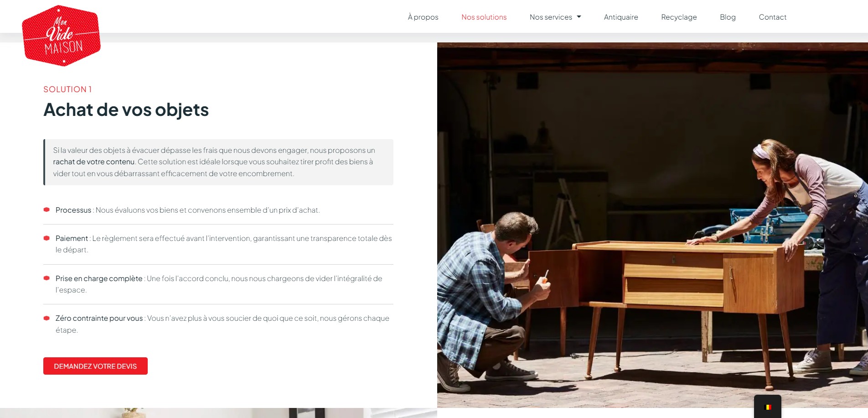
Task: Click the Demandez votre devis button
Action: pos(95,366)
